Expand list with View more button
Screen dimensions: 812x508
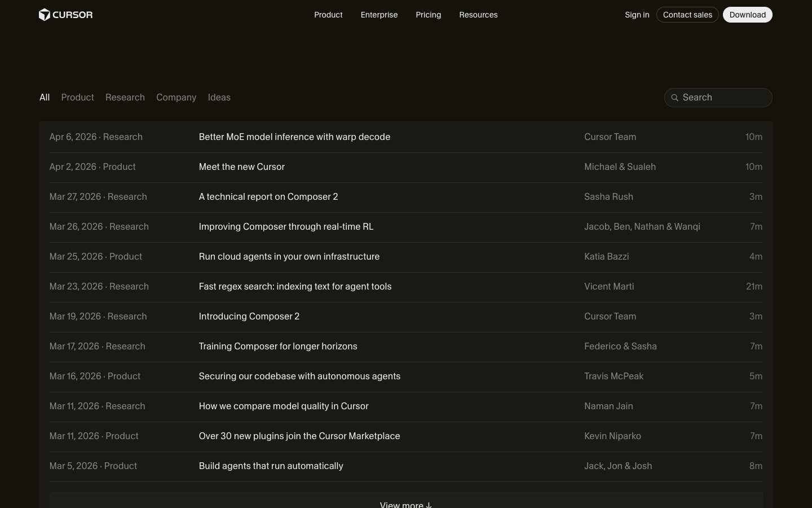pos(405,502)
